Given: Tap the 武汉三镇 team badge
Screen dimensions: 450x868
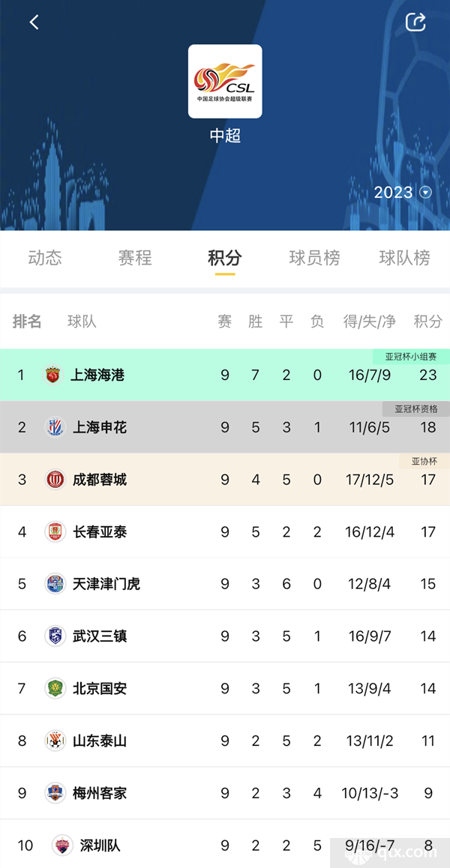Looking at the screenshot, I should pyautogui.click(x=55, y=636).
